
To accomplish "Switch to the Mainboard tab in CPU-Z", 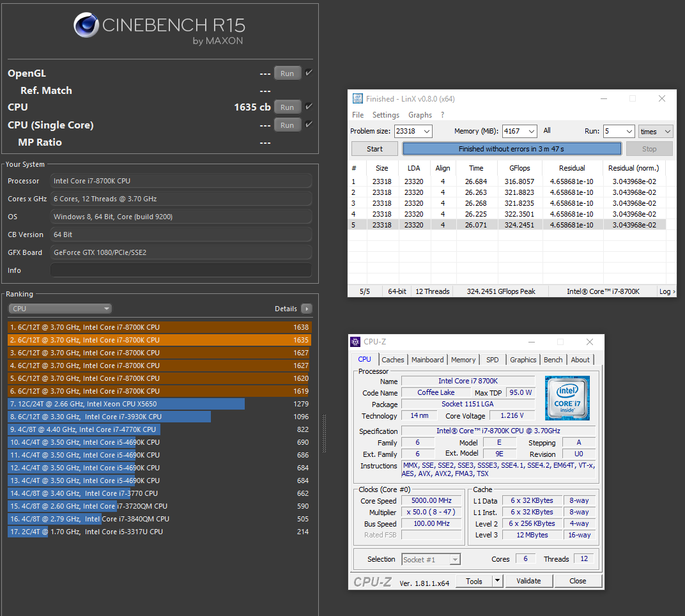I will point(427,360).
